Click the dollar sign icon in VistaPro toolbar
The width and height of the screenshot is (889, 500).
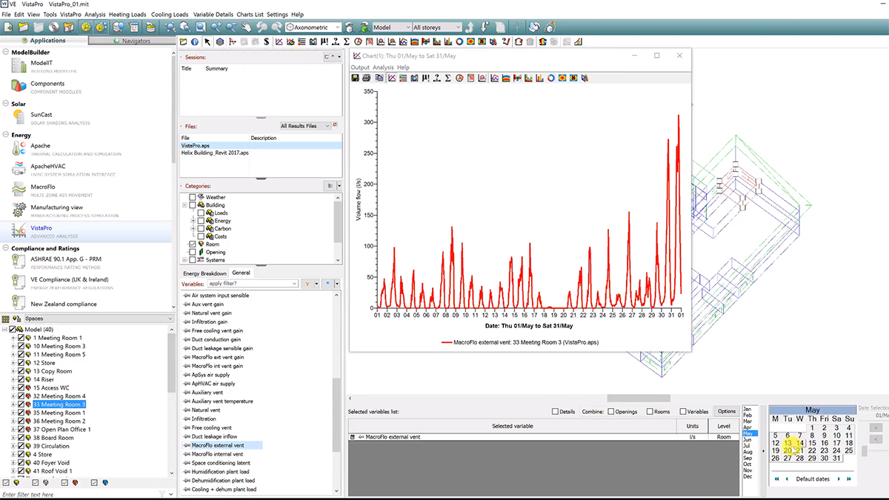[x=266, y=42]
